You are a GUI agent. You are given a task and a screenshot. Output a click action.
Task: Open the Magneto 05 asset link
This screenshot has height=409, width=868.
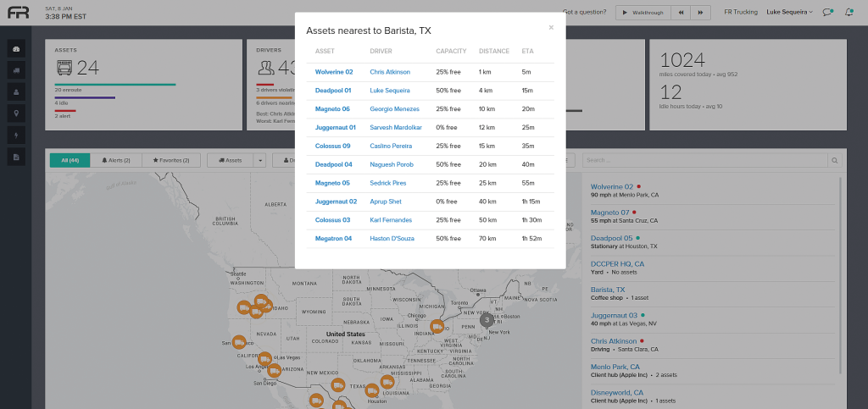[x=332, y=183]
